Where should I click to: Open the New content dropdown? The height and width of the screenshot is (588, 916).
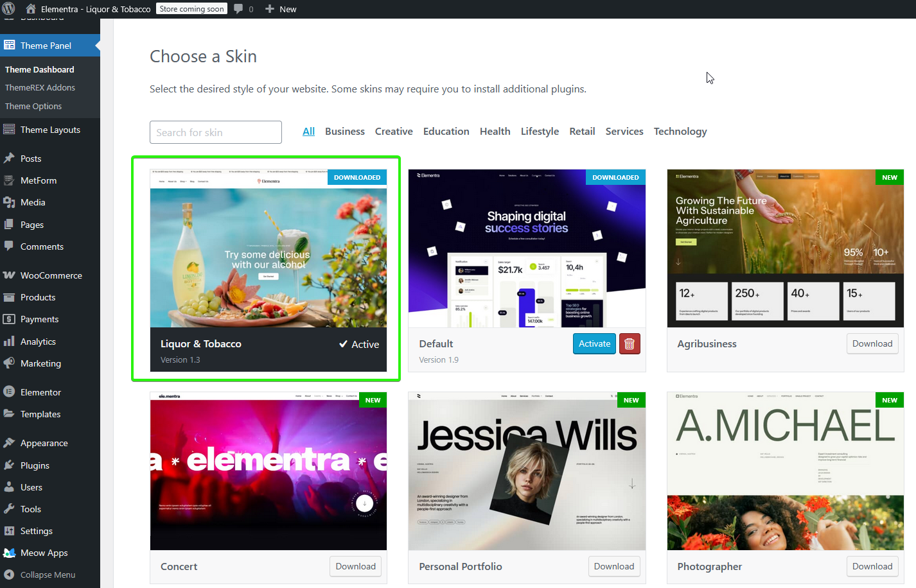[281, 9]
